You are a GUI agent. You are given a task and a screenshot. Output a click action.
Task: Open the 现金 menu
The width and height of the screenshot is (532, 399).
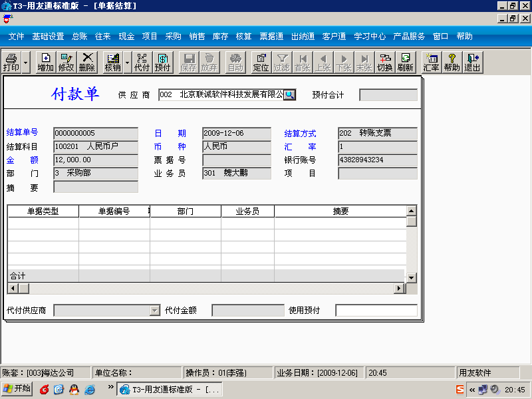click(x=126, y=37)
